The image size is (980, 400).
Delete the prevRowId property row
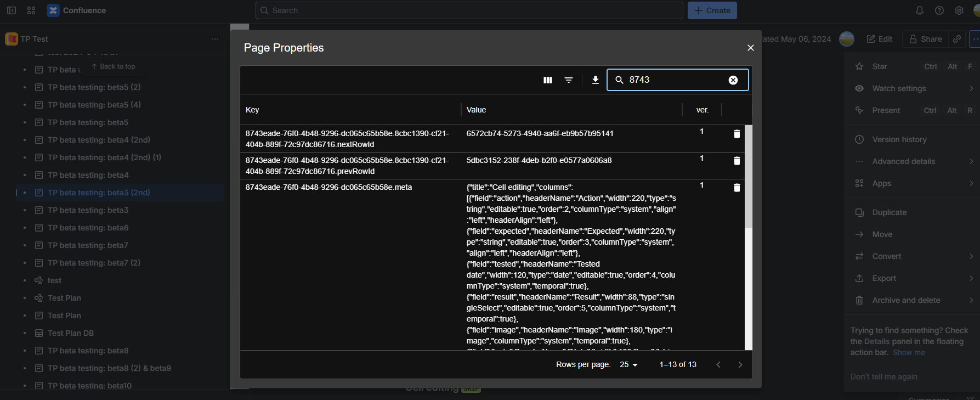[x=737, y=161]
